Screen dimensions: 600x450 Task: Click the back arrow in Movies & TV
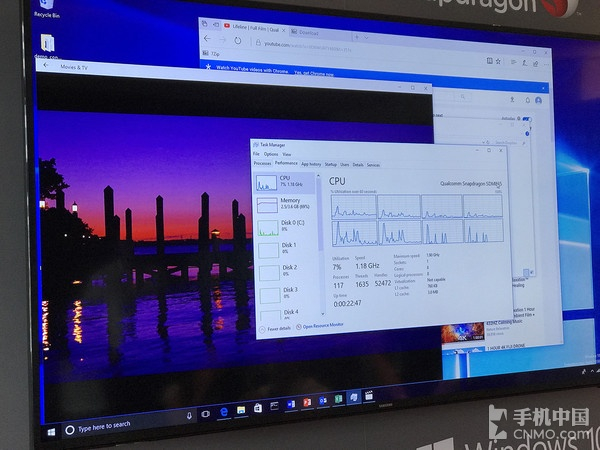pyautogui.click(x=46, y=65)
